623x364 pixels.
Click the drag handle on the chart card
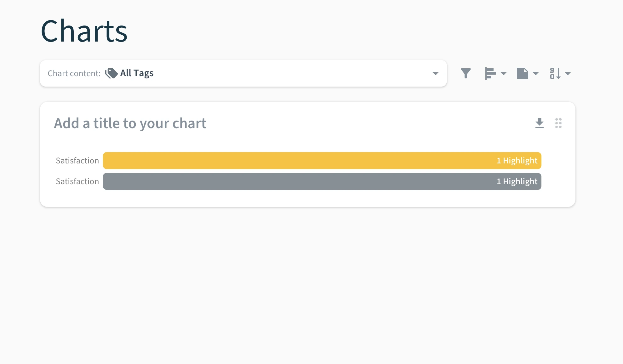coord(559,123)
